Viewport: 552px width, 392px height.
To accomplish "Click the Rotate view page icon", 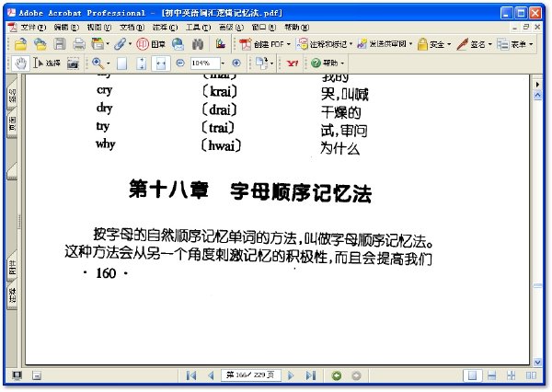I will [x=261, y=63].
